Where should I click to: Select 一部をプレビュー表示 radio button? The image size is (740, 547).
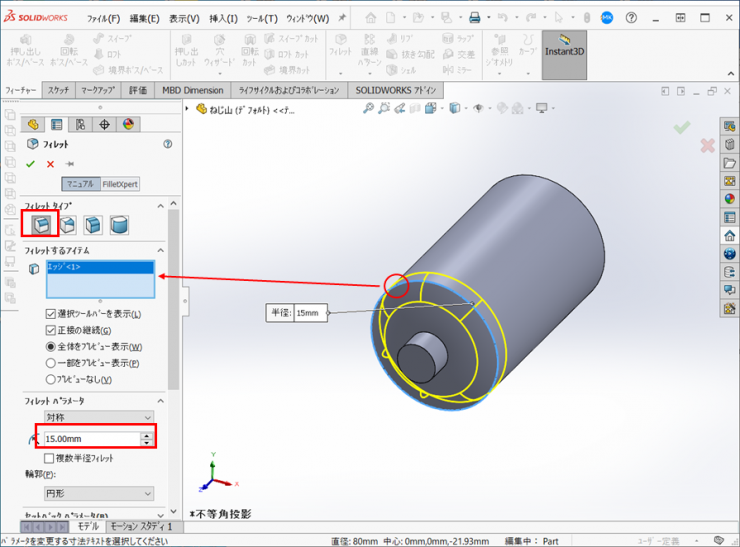click(x=51, y=363)
